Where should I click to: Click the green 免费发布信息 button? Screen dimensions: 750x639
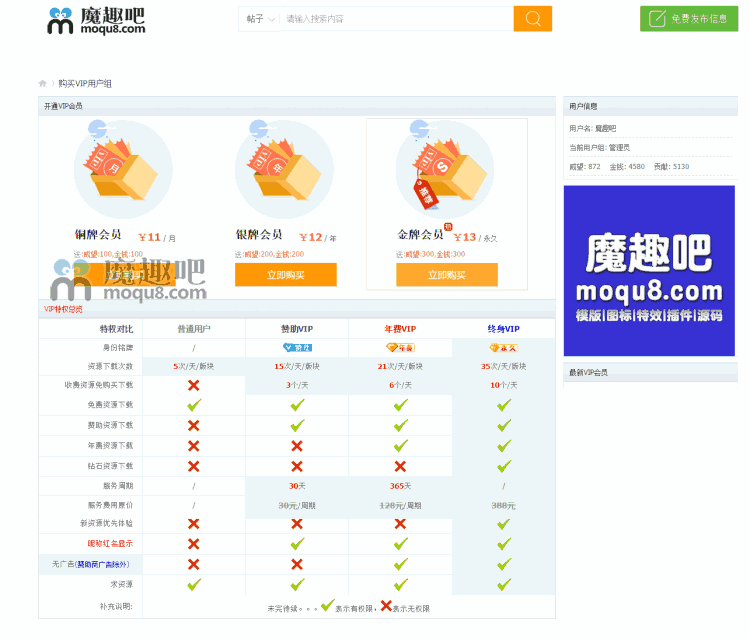(689, 19)
